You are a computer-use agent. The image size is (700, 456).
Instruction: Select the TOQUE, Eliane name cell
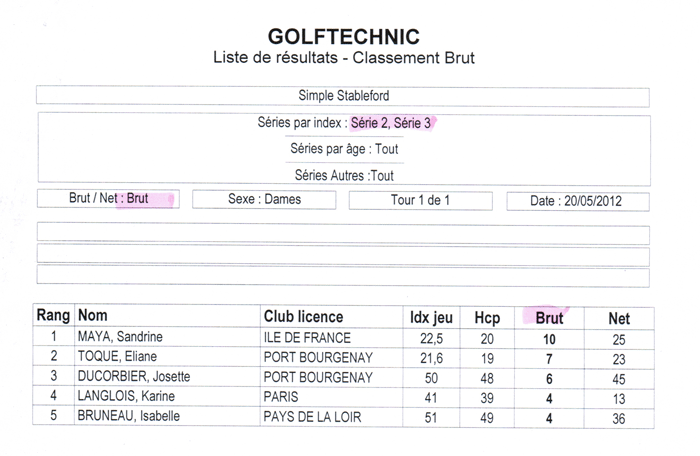coord(167,356)
